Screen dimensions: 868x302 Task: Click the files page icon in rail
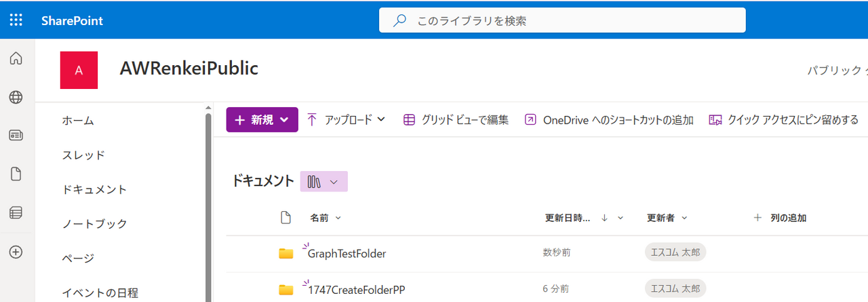click(x=16, y=174)
